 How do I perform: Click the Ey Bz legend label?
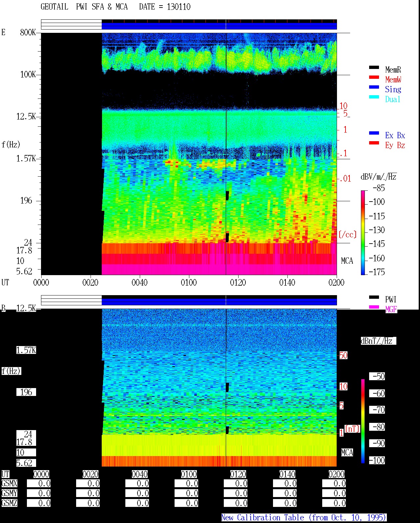click(395, 145)
